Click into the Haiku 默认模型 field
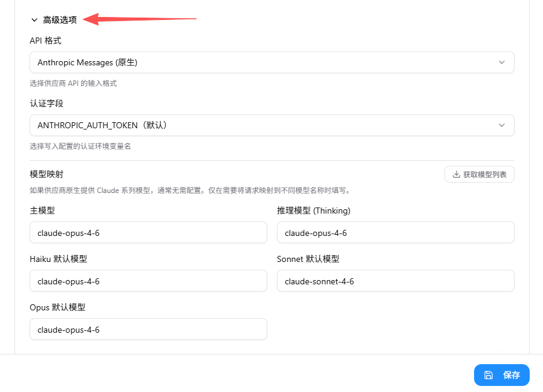This screenshot has width=543, height=392. tap(148, 281)
